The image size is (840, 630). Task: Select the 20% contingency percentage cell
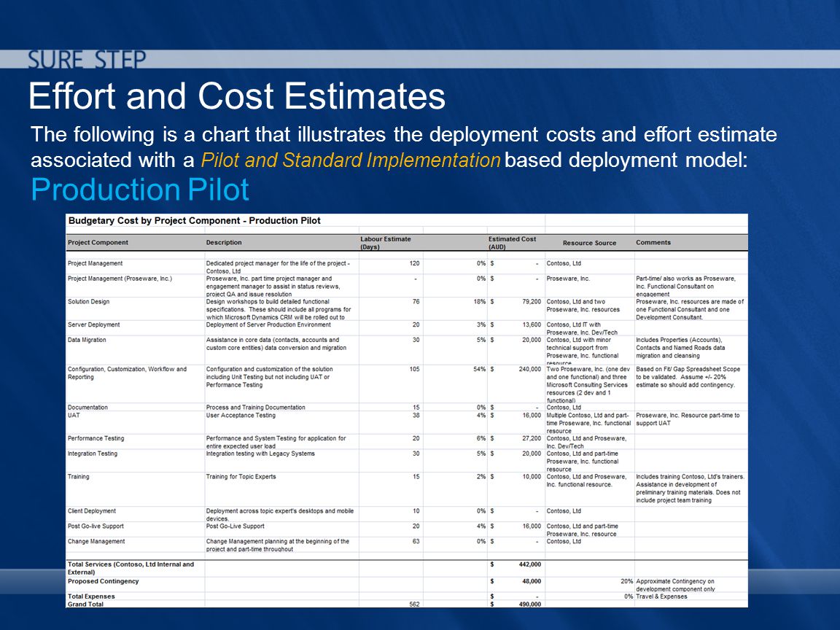[627, 581]
